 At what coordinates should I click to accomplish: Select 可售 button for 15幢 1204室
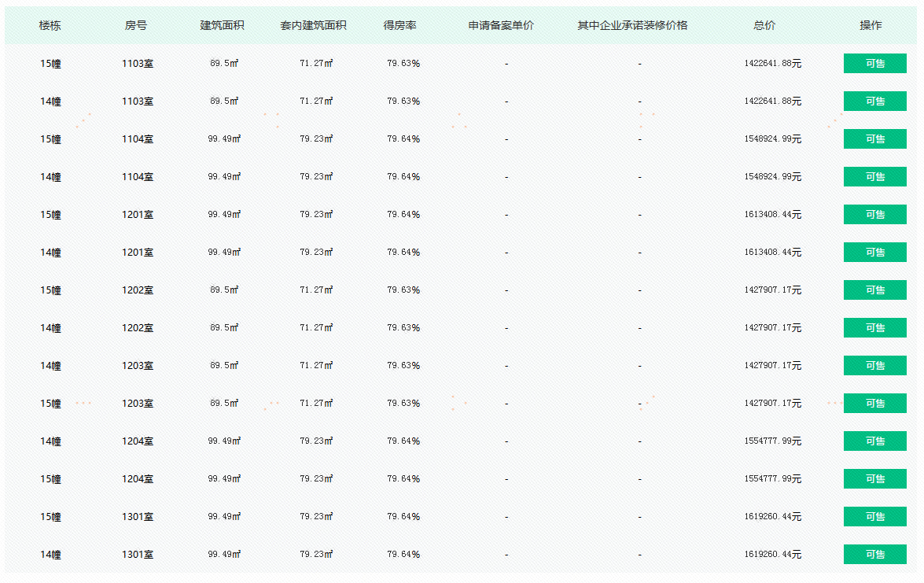(x=874, y=478)
